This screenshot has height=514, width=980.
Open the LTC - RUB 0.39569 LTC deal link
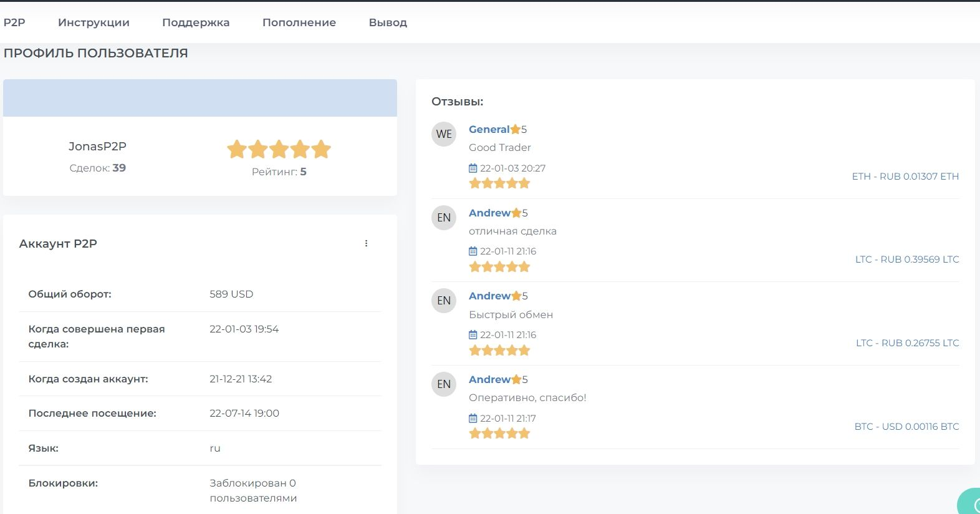click(907, 259)
